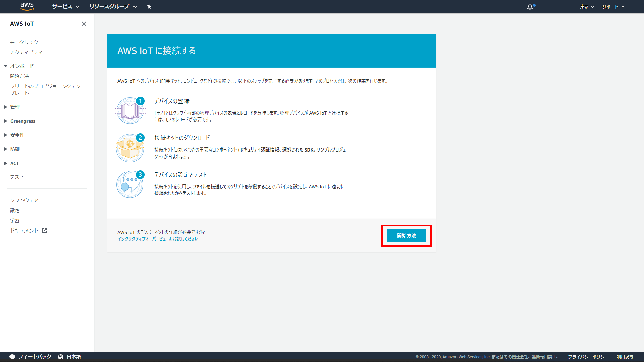Image resolution: width=644 pixels, height=362 pixels.
Task: Select モニタリング in the sidebar
Action: click(x=24, y=42)
